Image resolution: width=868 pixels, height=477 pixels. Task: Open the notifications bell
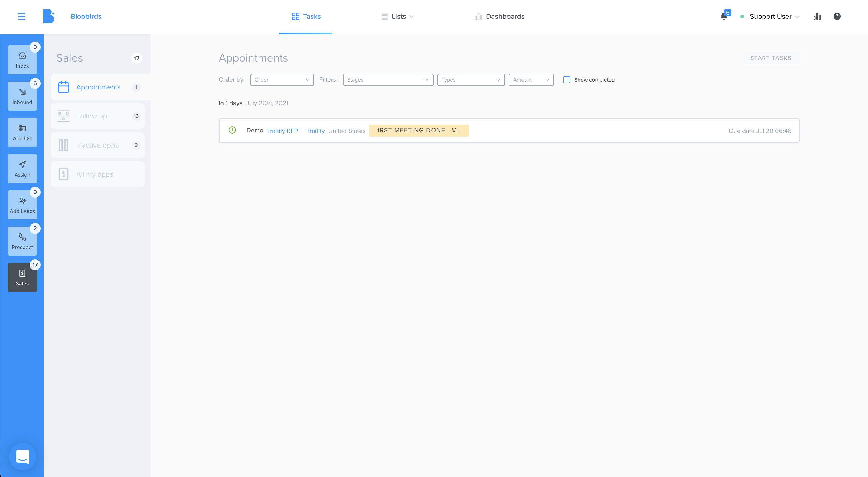pyautogui.click(x=723, y=16)
